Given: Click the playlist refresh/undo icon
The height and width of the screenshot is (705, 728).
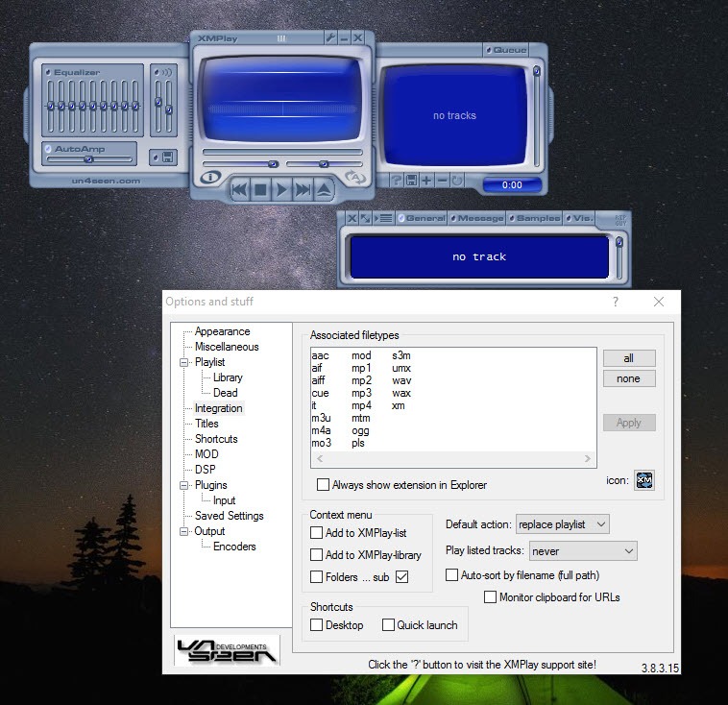Looking at the screenshot, I should (457, 181).
